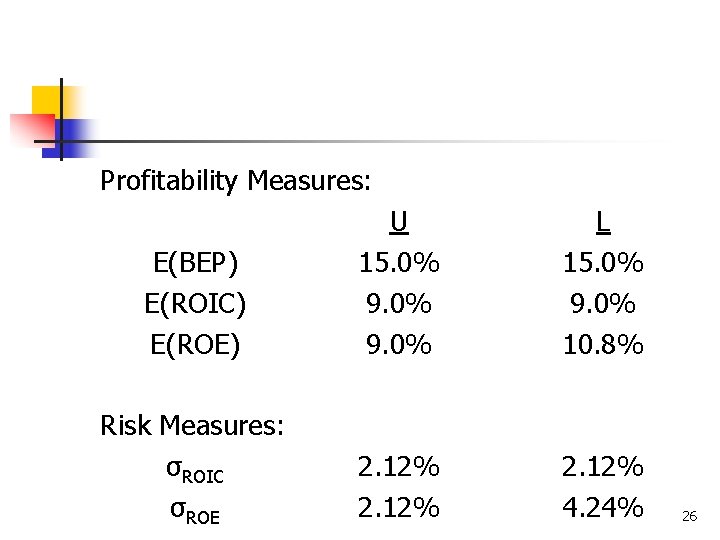Click E(ROE) 9.0% value under U
The image size is (720, 540).
(x=399, y=345)
